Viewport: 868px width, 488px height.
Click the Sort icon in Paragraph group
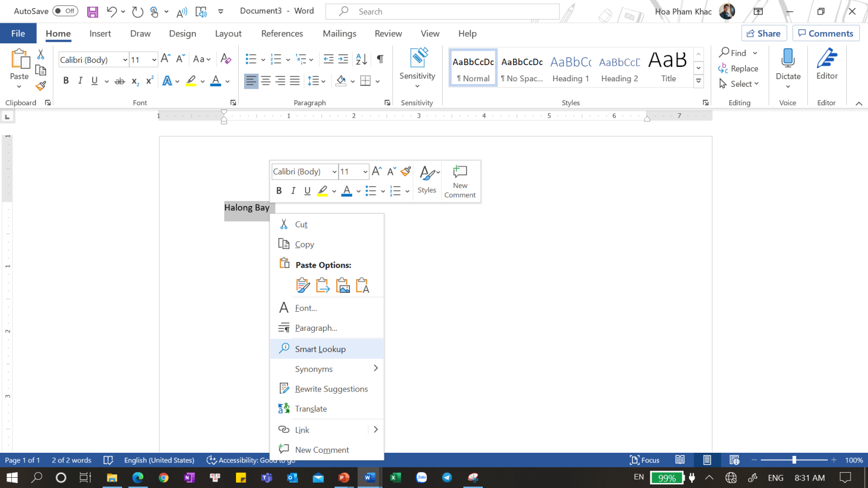[x=361, y=59]
